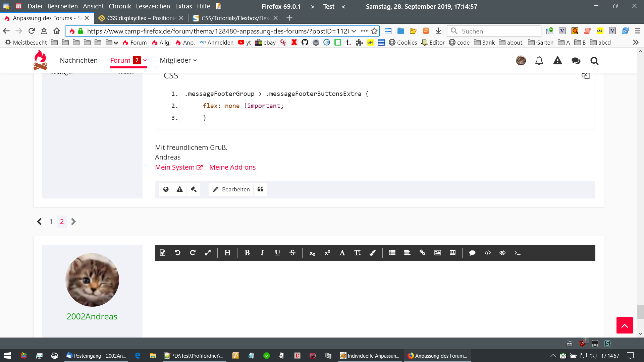
Task: Insert a table via the editor toolbar
Action: coord(452,253)
